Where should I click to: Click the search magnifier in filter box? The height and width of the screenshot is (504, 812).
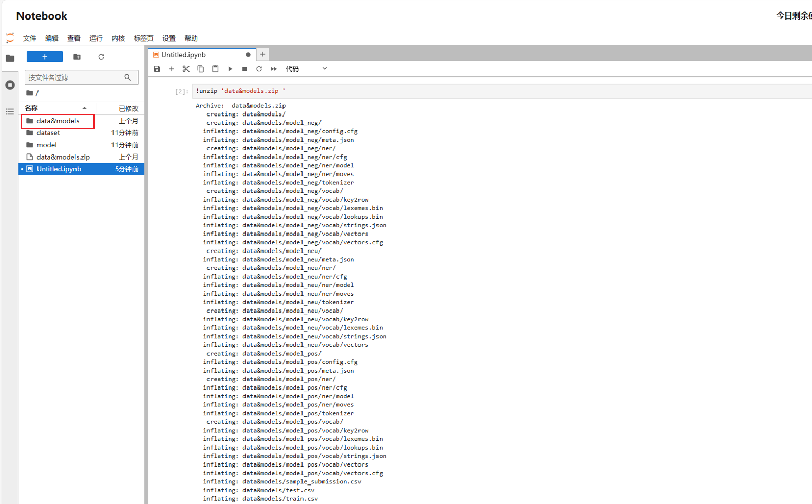click(128, 77)
